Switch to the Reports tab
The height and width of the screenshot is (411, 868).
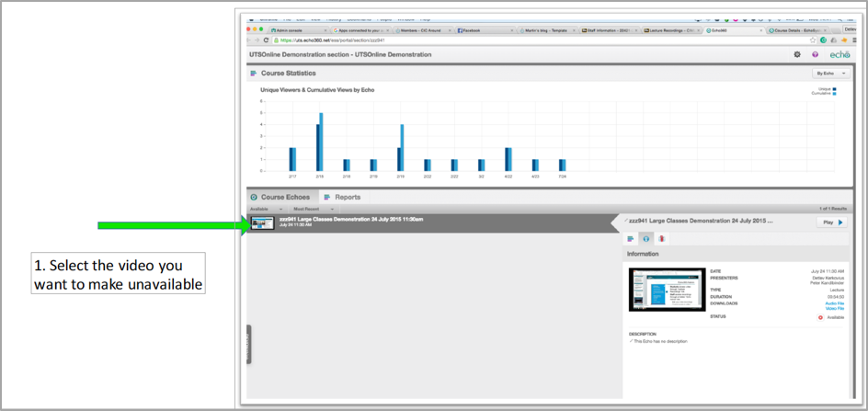click(x=341, y=197)
